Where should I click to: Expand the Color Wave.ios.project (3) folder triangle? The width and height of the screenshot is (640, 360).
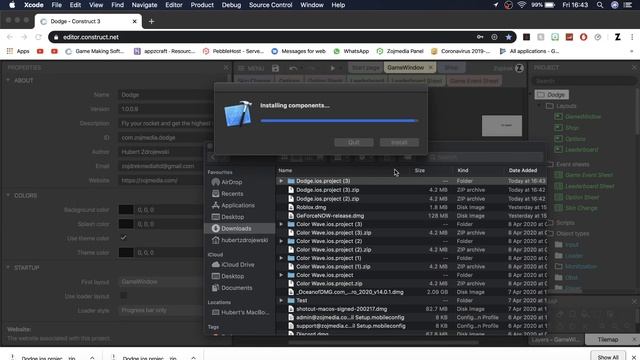coord(281,224)
